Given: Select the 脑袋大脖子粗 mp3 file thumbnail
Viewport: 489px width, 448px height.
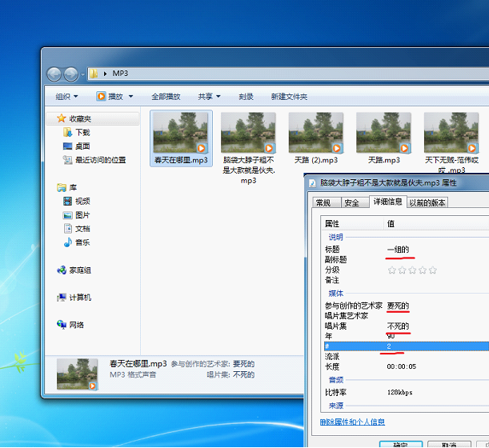Looking at the screenshot, I should click(248, 133).
